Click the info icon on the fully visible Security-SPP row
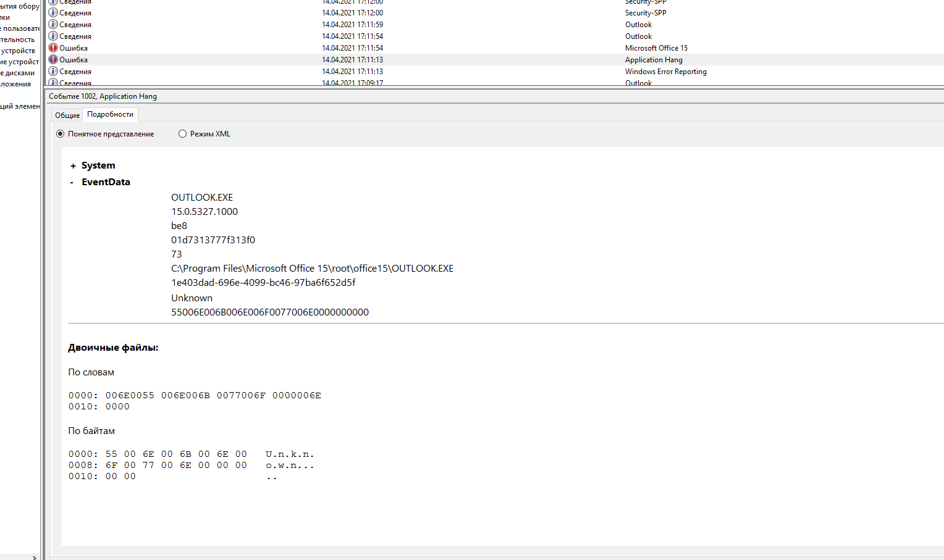The width and height of the screenshot is (944, 560). tap(53, 13)
